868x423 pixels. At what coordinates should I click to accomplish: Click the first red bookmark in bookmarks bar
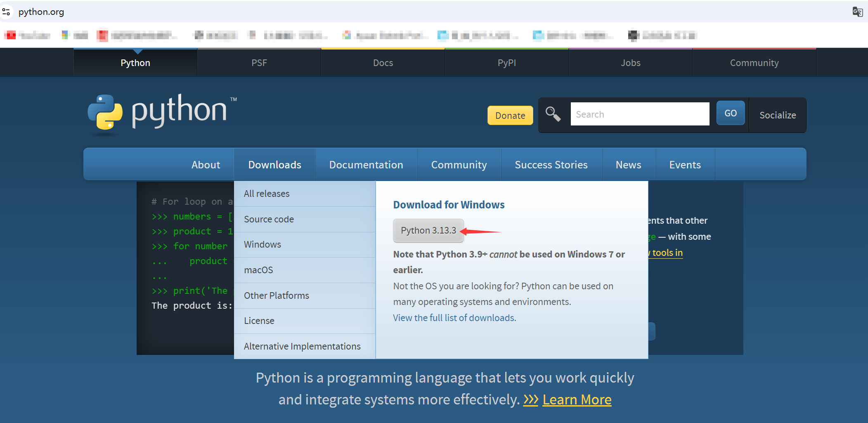27,35
